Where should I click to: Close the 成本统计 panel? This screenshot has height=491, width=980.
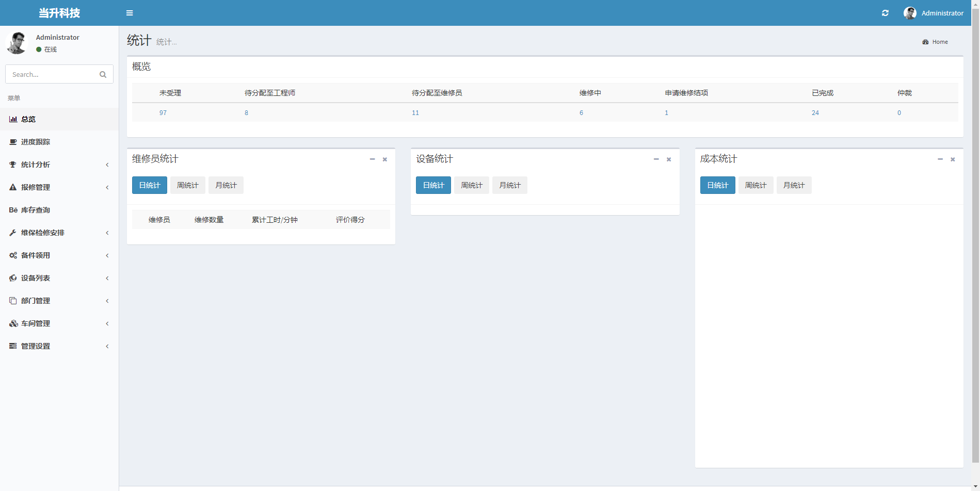click(x=953, y=159)
